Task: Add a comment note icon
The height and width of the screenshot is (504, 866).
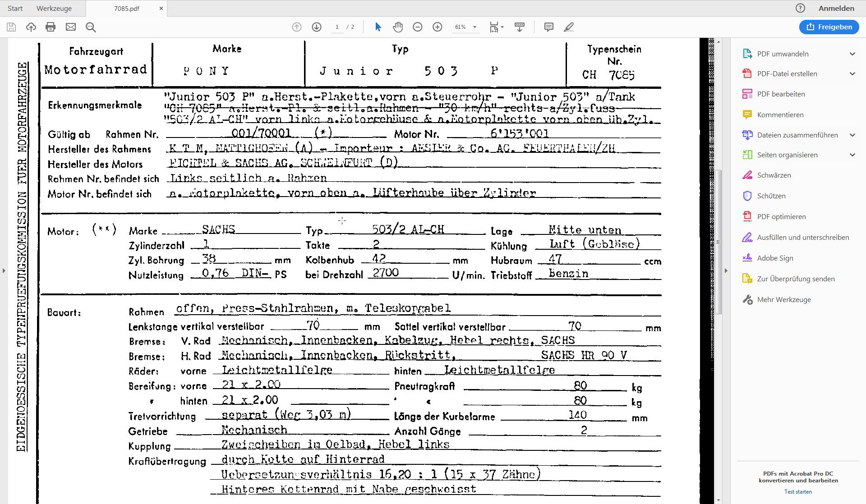Action: point(549,27)
